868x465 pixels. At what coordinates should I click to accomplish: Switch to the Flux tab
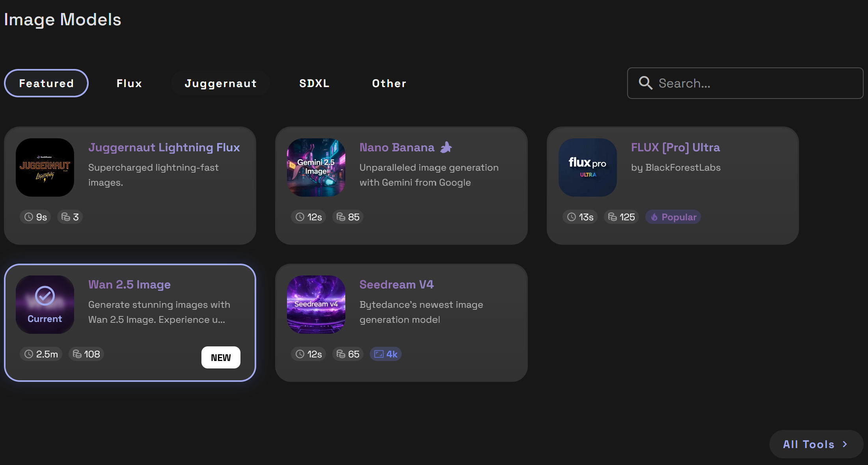[x=129, y=83]
